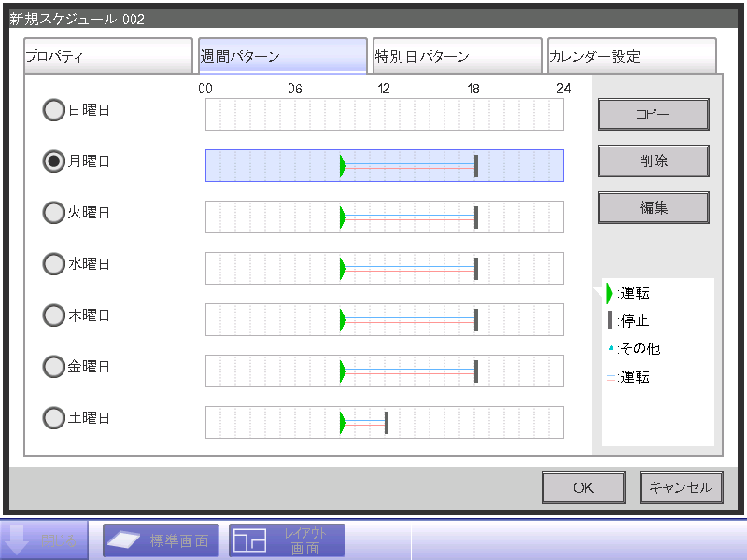Open the レイアウト画面 layout screen
Viewport: 747px width, 560px height.
(287, 540)
